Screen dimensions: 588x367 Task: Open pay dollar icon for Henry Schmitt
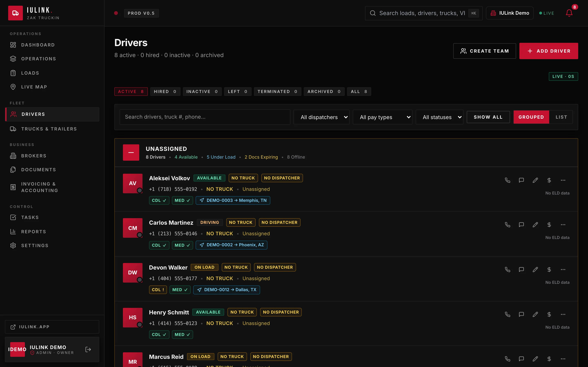point(549,314)
